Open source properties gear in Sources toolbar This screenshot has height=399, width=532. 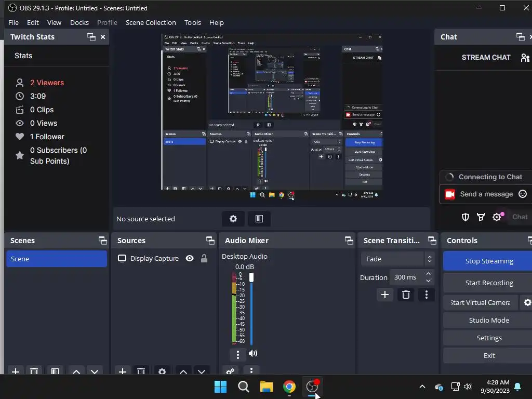(162, 371)
